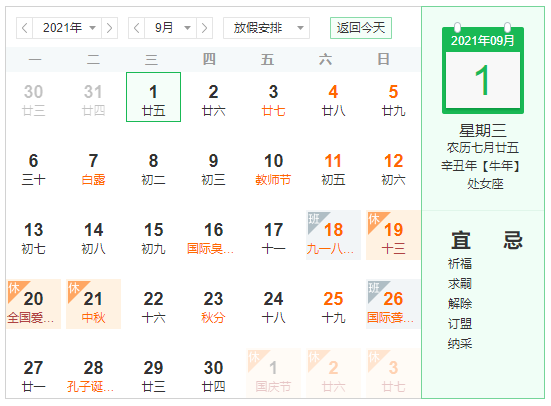Go to the previous year arrow
The height and width of the screenshot is (406, 551).
point(25,28)
